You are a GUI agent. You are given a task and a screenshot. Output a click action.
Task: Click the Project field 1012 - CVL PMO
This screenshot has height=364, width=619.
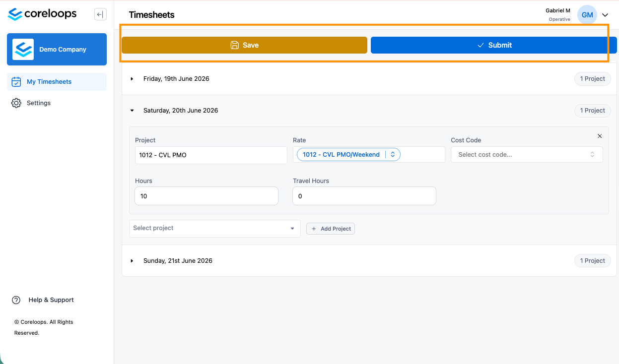pyautogui.click(x=211, y=155)
